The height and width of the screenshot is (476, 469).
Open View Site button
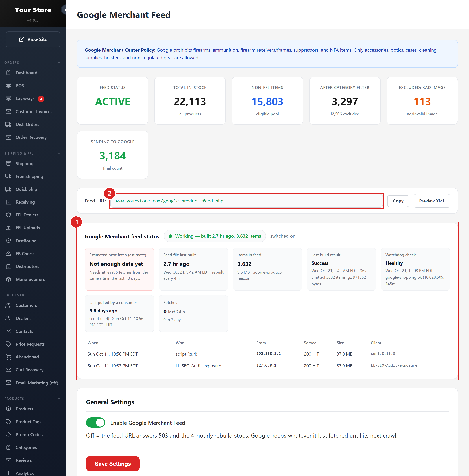pos(33,39)
